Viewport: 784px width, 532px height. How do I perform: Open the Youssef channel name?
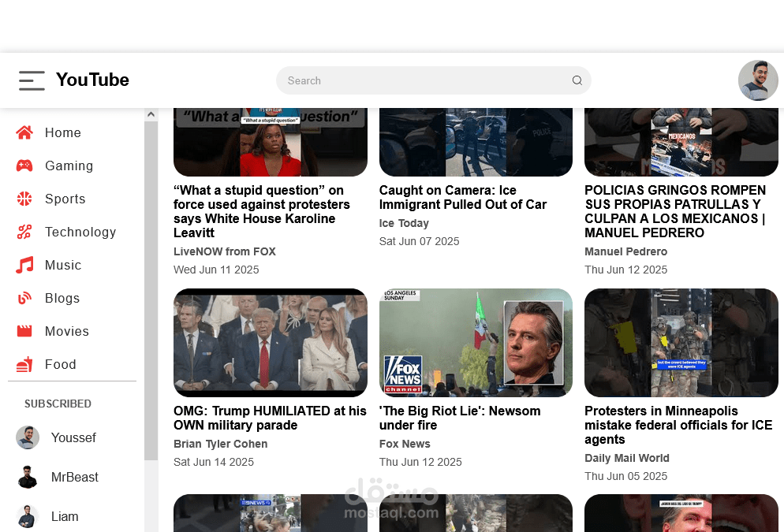pos(73,437)
